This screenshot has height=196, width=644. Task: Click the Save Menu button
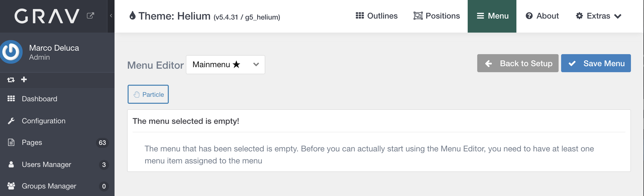(596, 63)
